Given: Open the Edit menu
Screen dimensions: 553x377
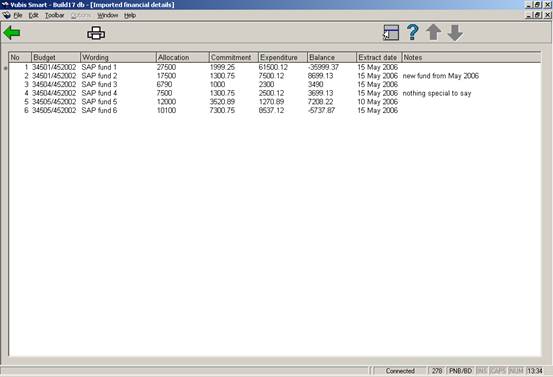Looking at the screenshot, I should coord(34,15).
